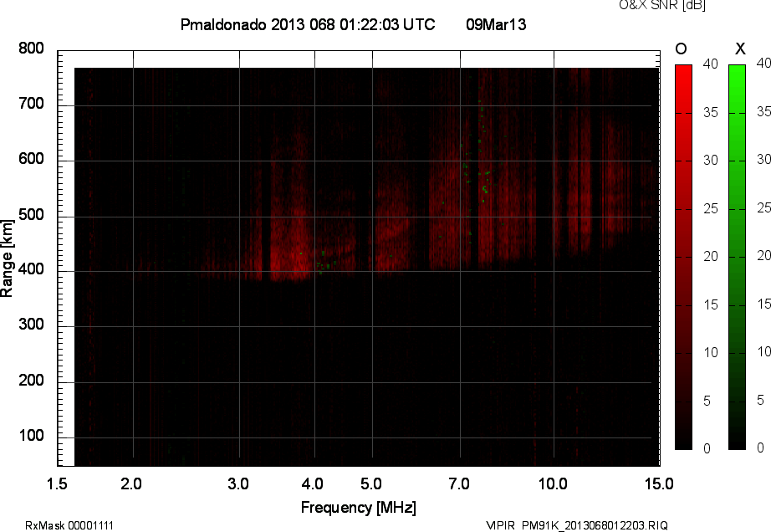Click the red O-mode SNR color bar
Image resolution: width=771 pixels, height=532 pixels.
point(683,257)
